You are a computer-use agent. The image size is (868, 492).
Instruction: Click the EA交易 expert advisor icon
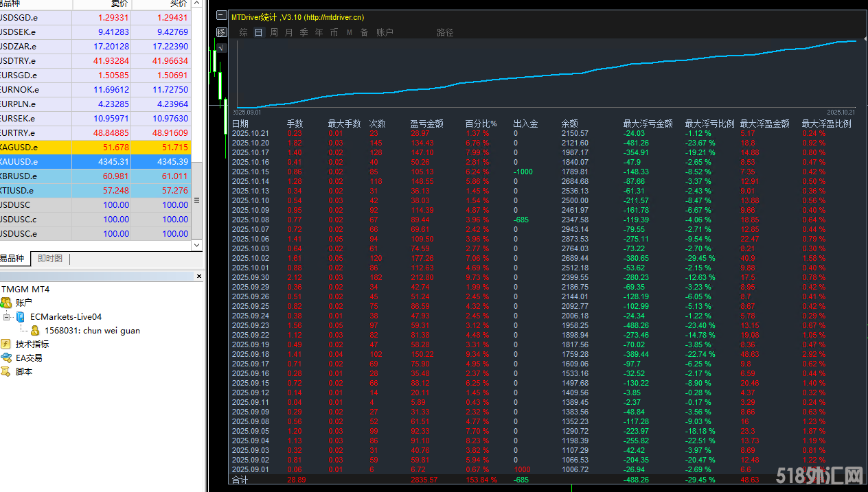(x=6, y=358)
